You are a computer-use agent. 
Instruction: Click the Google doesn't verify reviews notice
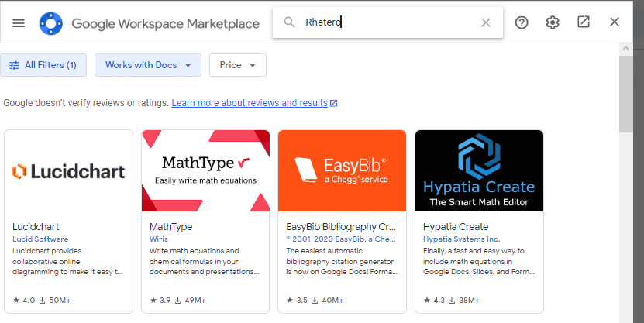[86, 102]
